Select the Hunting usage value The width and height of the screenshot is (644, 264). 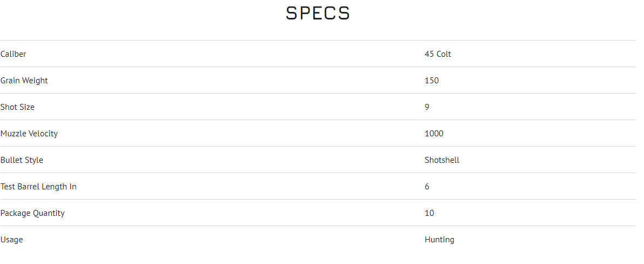(439, 240)
